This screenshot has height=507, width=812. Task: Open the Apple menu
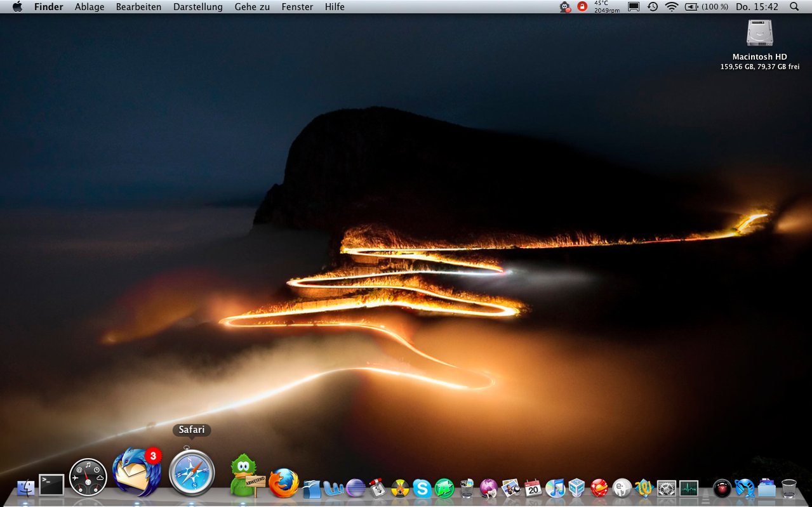coord(17,7)
